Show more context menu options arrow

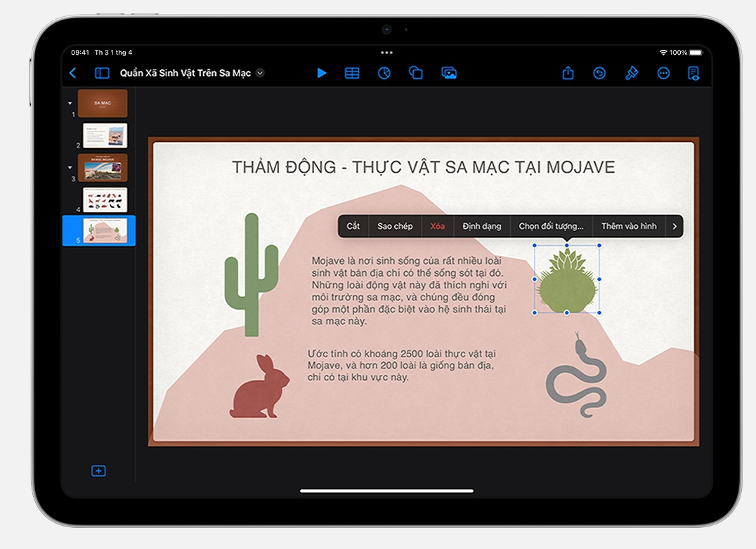[x=674, y=226]
